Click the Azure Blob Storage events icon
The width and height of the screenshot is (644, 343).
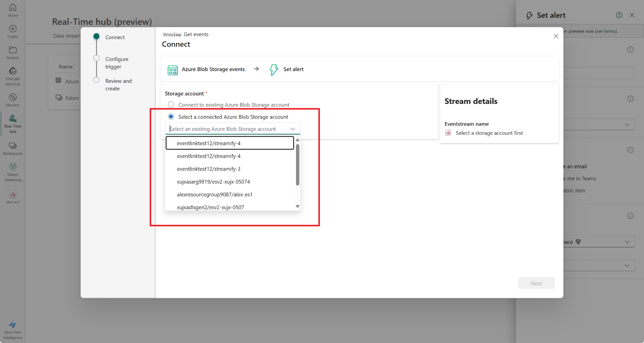[x=172, y=70]
